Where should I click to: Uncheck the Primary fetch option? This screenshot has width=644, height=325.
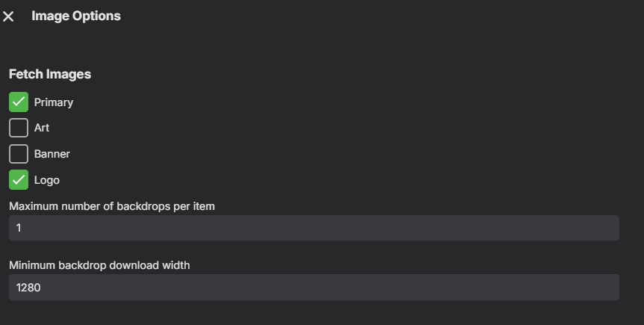pyautogui.click(x=19, y=102)
